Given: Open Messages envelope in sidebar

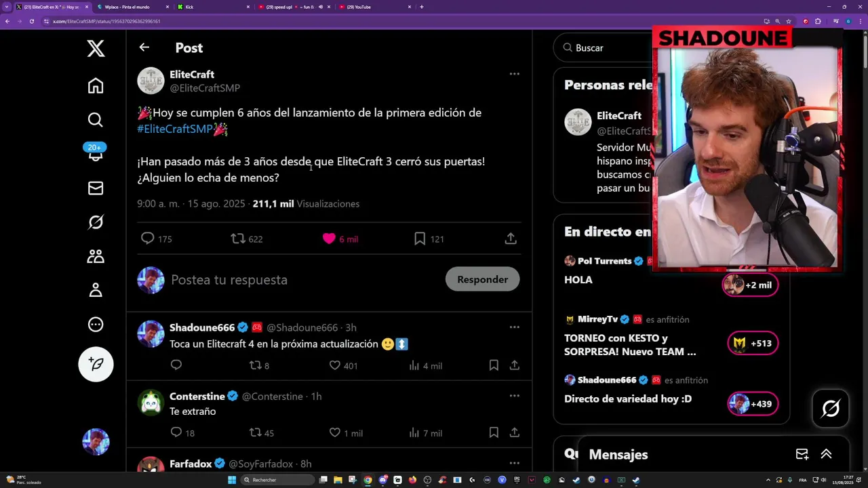Looking at the screenshot, I should [x=96, y=188].
